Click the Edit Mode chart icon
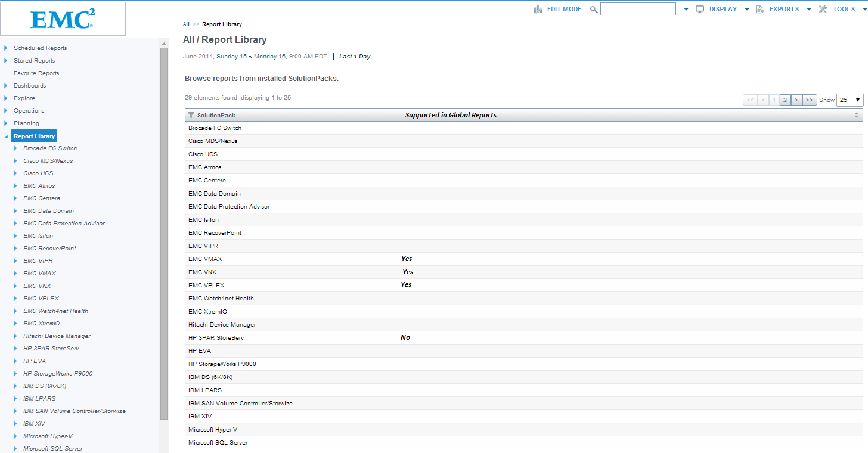The width and height of the screenshot is (868, 453). click(x=538, y=9)
